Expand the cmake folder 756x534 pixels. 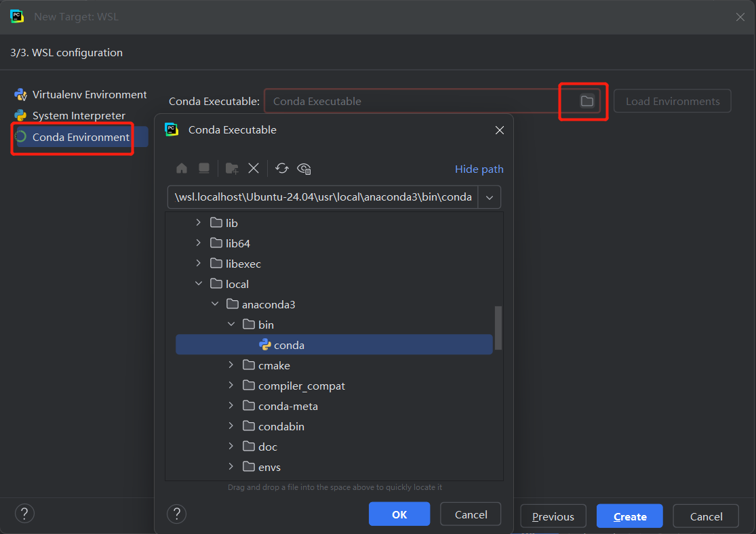pyautogui.click(x=231, y=365)
